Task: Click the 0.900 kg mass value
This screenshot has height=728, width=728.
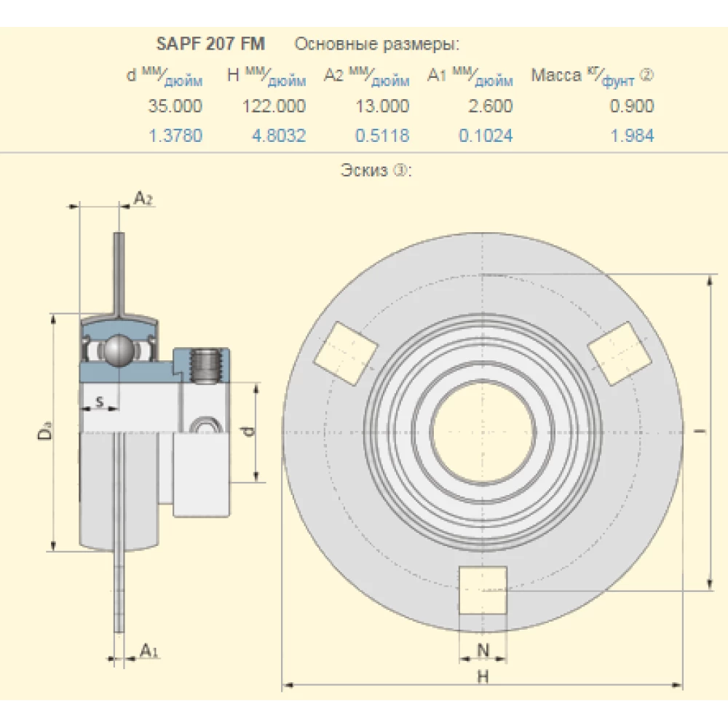Action: click(632, 106)
